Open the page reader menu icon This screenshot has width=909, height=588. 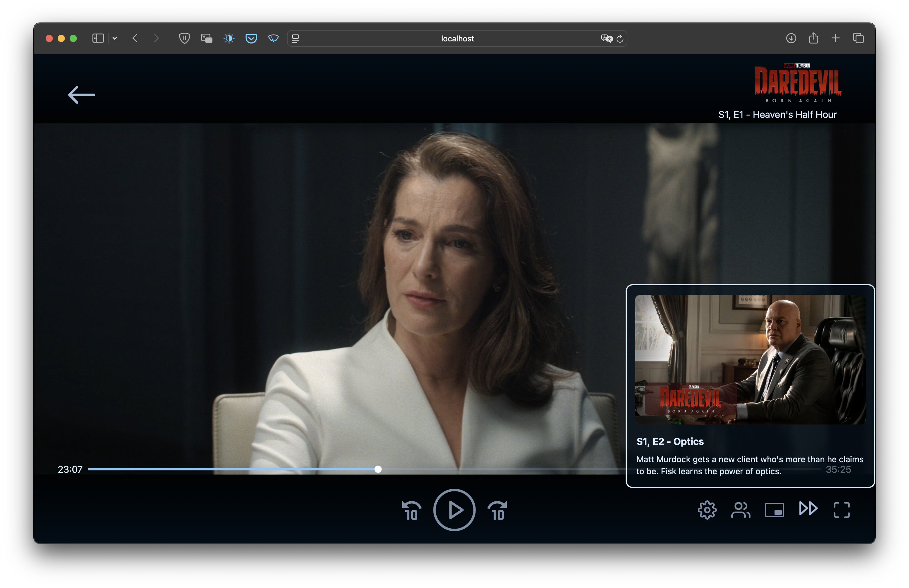click(296, 38)
